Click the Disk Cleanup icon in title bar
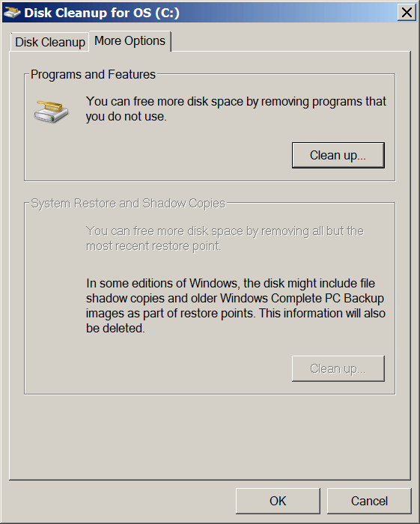Viewport: 420px width, 524px height. click(x=12, y=13)
